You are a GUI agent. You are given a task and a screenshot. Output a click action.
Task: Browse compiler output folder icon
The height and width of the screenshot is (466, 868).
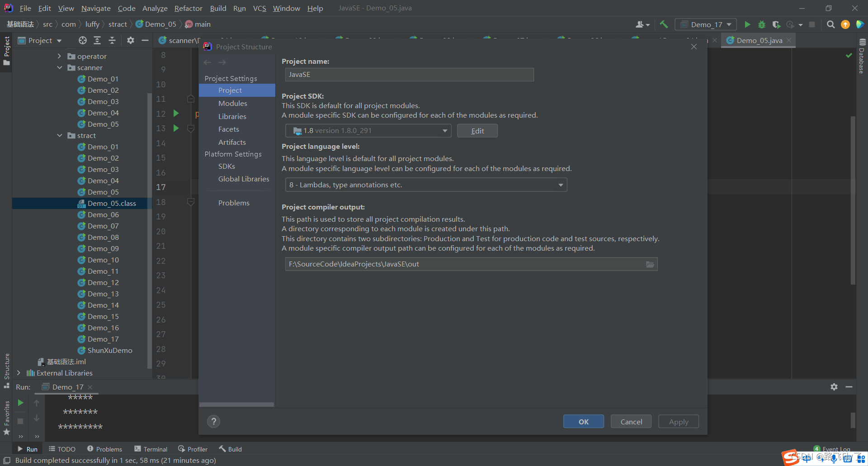pyautogui.click(x=650, y=264)
